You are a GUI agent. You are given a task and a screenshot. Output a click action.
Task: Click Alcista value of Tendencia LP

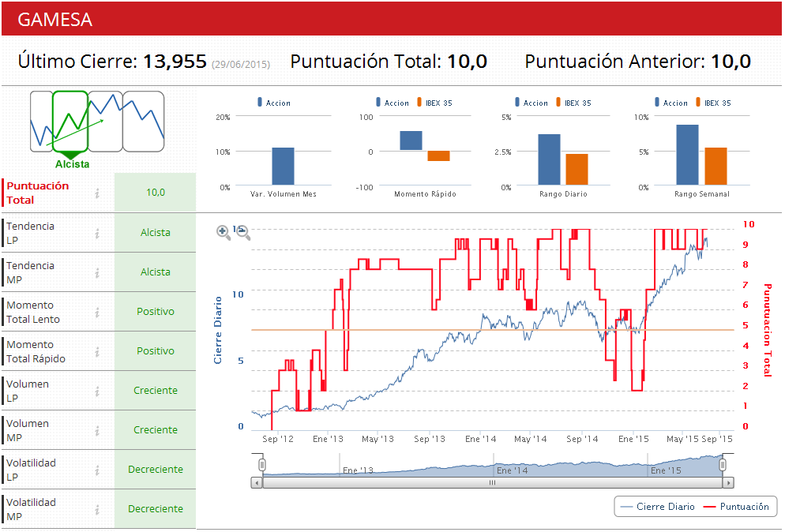pyautogui.click(x=156, y=232)
